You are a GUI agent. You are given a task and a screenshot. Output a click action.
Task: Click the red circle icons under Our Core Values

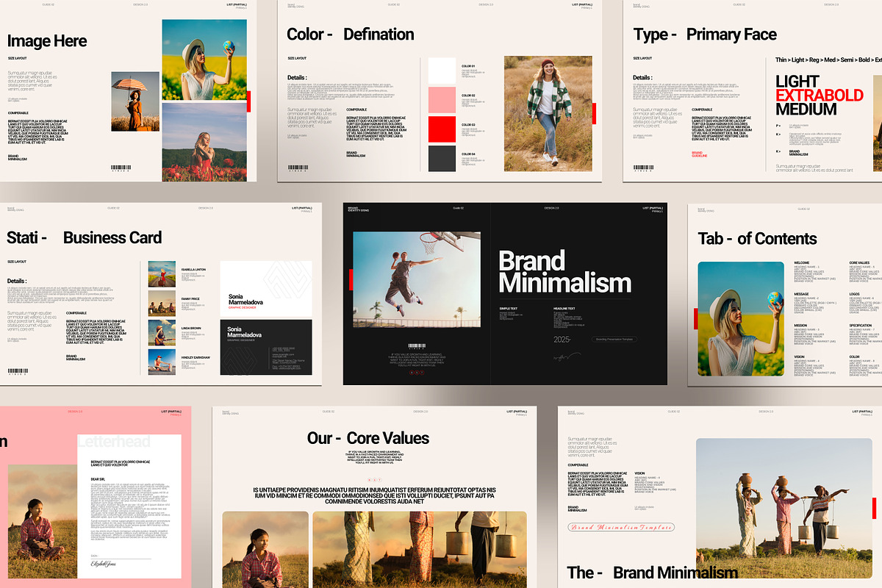(x=374, y=480)
